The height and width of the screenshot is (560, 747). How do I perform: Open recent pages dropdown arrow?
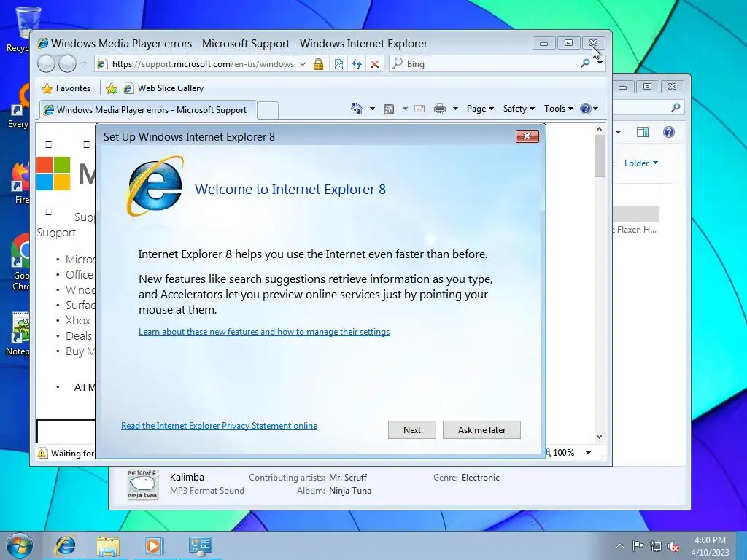[x=83, y=64]
